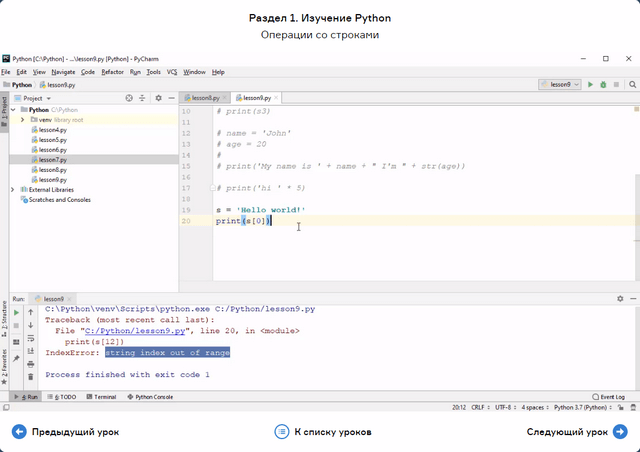Screen dimensions: 640x452
Task: Click the locate file target icon
Action: coord(129,98)
